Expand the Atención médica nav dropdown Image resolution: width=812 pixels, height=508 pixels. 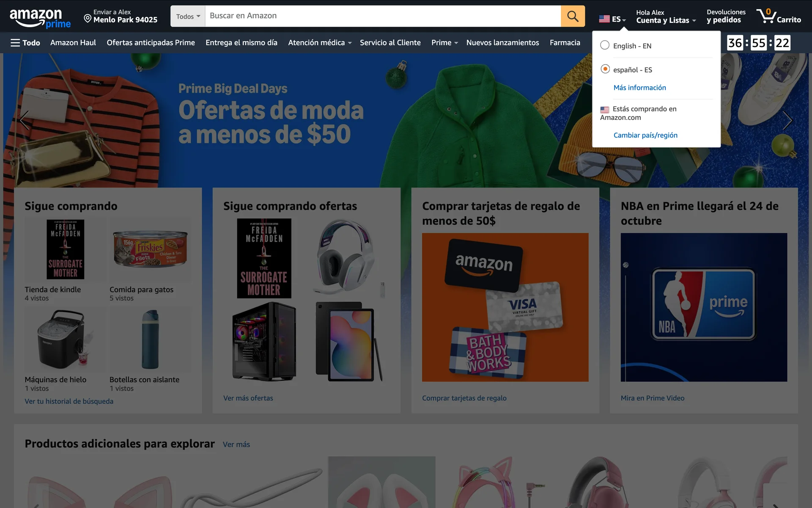(320, 43)
